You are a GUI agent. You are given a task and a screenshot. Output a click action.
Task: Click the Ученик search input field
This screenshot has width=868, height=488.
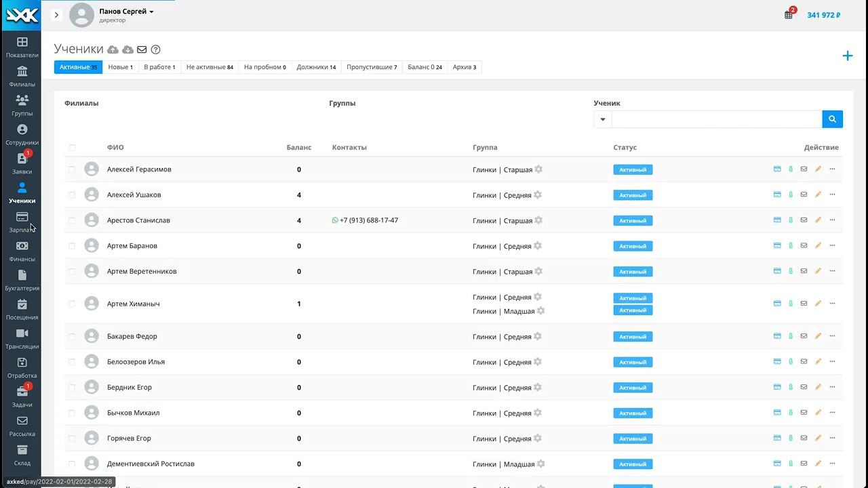point(717,119)
